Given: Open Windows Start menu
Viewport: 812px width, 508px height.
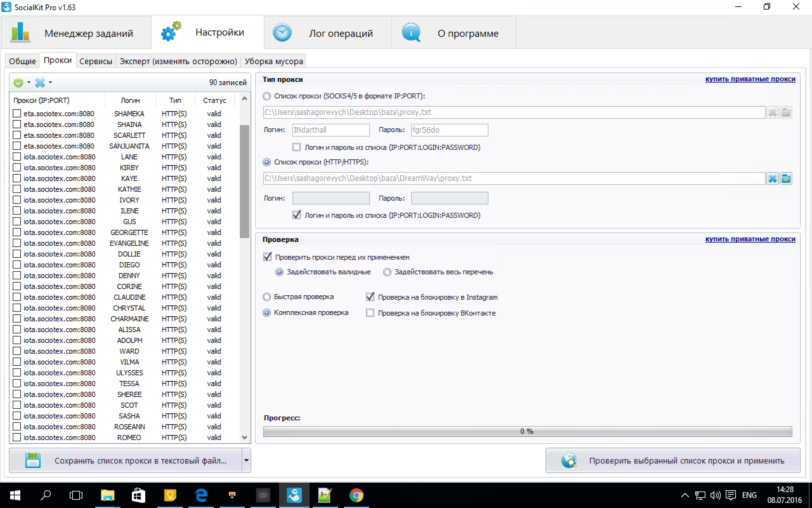Looking at the screenshot, I should [15, 495].
